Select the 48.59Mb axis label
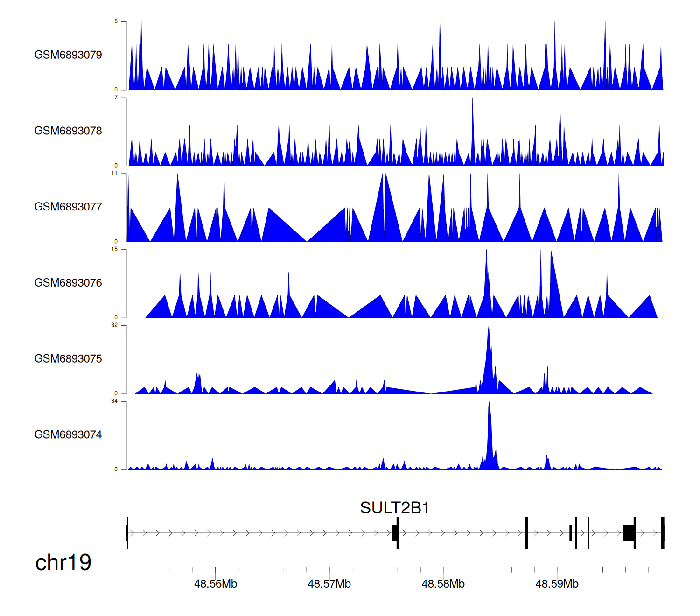 pyautogui.click(x=557, y=584)
